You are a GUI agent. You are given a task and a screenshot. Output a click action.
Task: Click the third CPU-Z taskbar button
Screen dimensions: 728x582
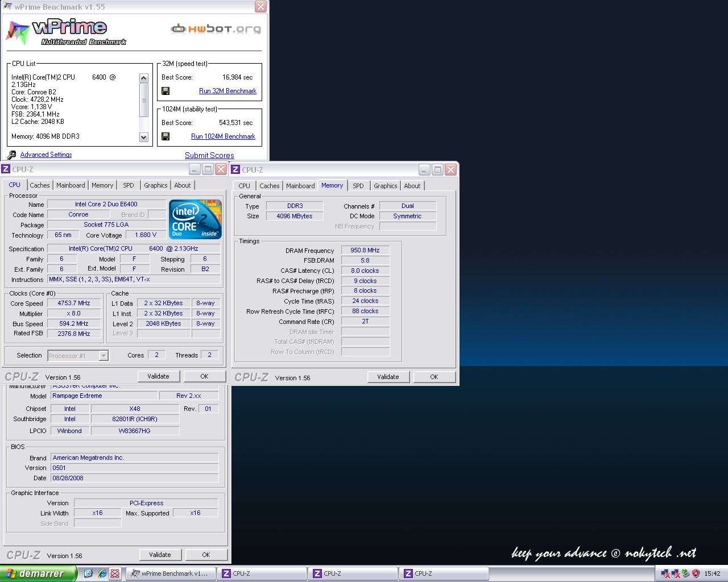(x=444, y=573)
